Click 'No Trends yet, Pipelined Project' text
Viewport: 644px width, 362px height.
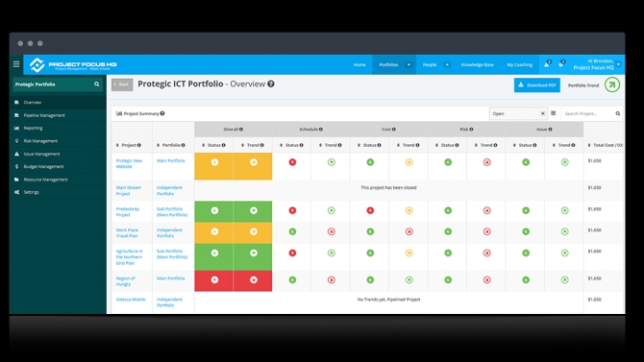pos(388,300)
